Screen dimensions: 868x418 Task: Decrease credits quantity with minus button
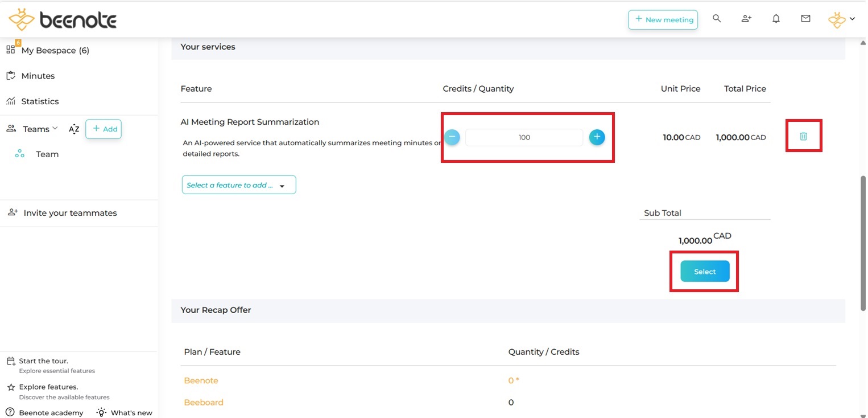pos(452,137)
